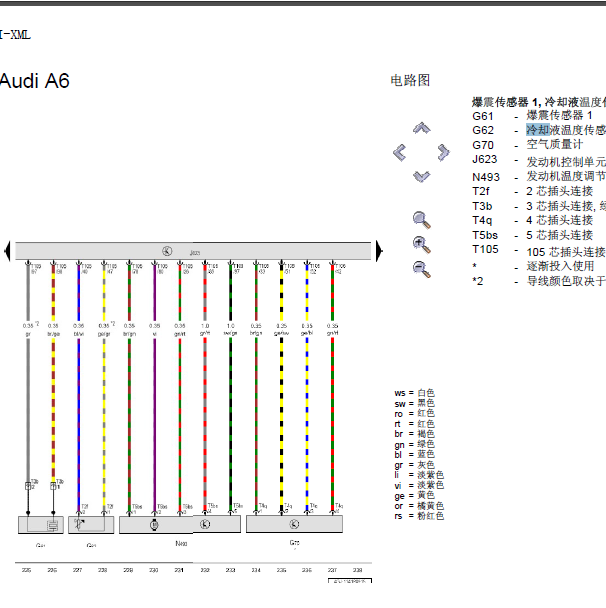Click the sw = 黑色 color code entry
The image size is (606, 608).
pos(414,403)
